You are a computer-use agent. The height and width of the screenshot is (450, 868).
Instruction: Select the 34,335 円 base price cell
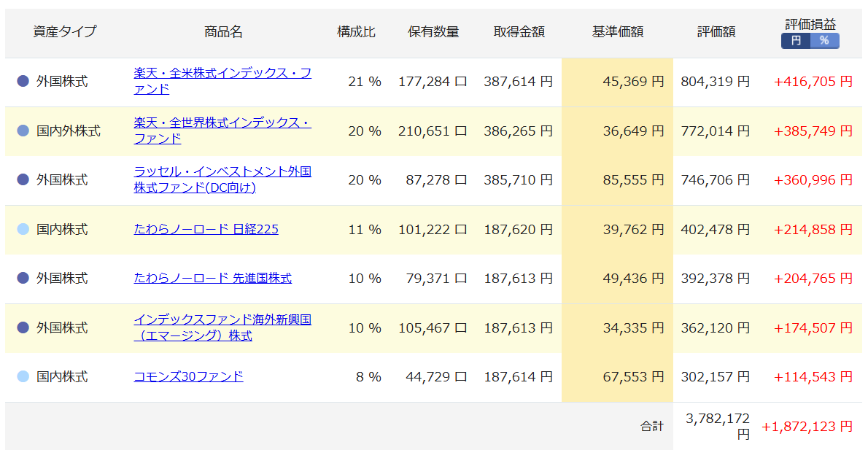point(617,328)
